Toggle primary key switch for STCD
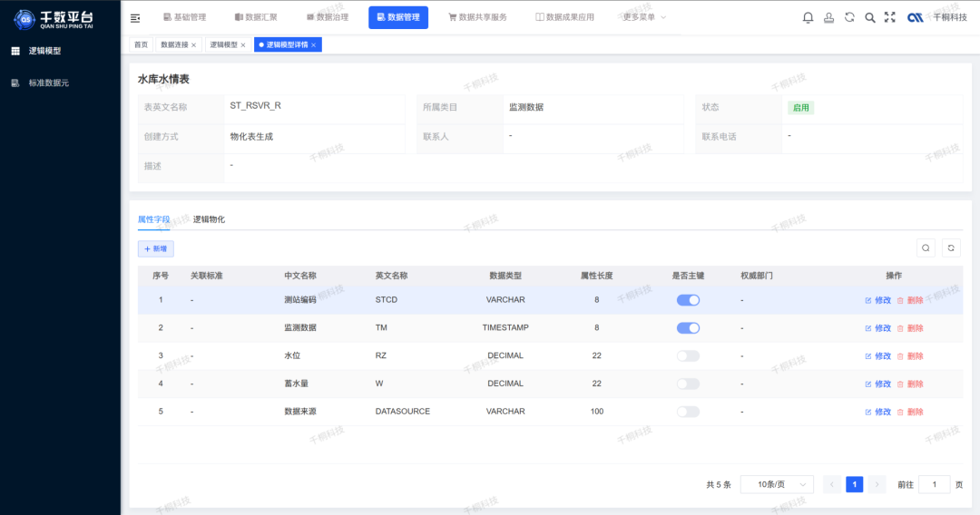Viewport: 980px width, 515px height. click(688, 300)
